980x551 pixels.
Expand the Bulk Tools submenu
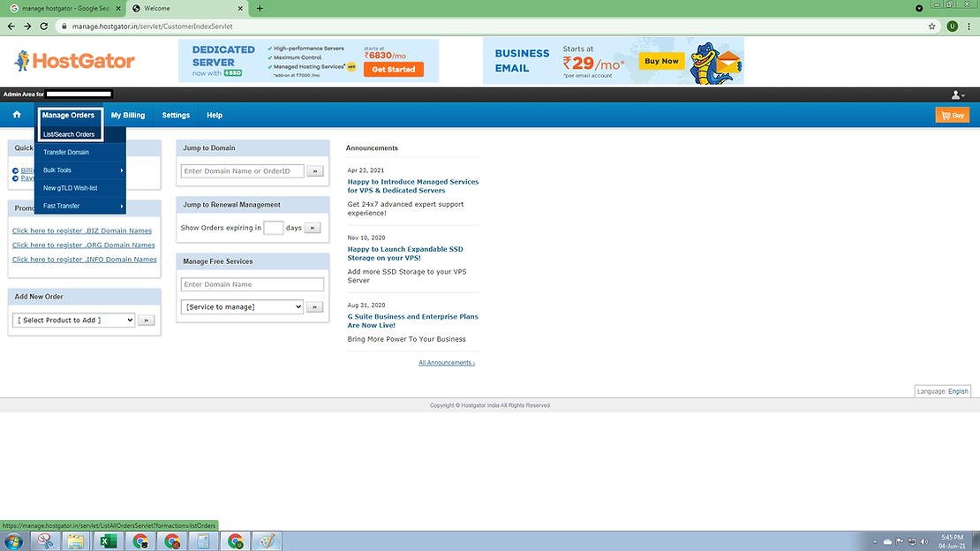tap(80, 170)
